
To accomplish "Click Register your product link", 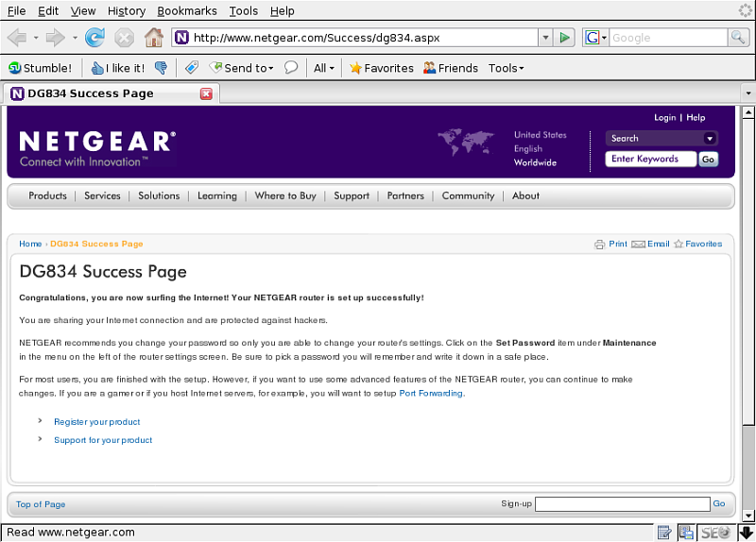I will pyautogui.click(x=96, y=422).
